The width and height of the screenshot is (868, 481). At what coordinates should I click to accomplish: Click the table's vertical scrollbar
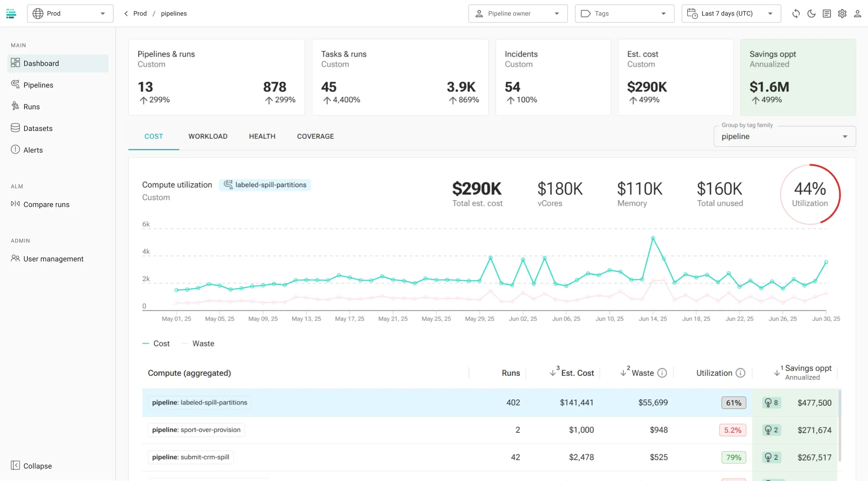tap(840, 424)
